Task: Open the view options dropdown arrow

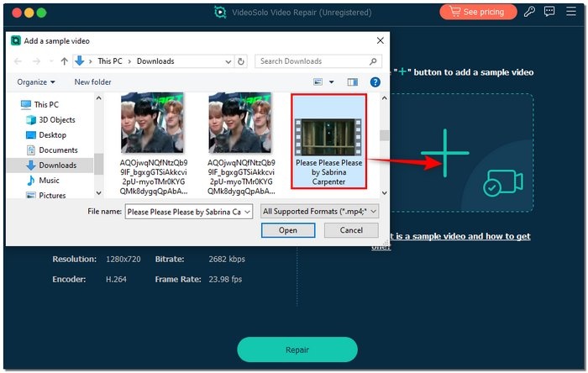Action: click(332, 82)
